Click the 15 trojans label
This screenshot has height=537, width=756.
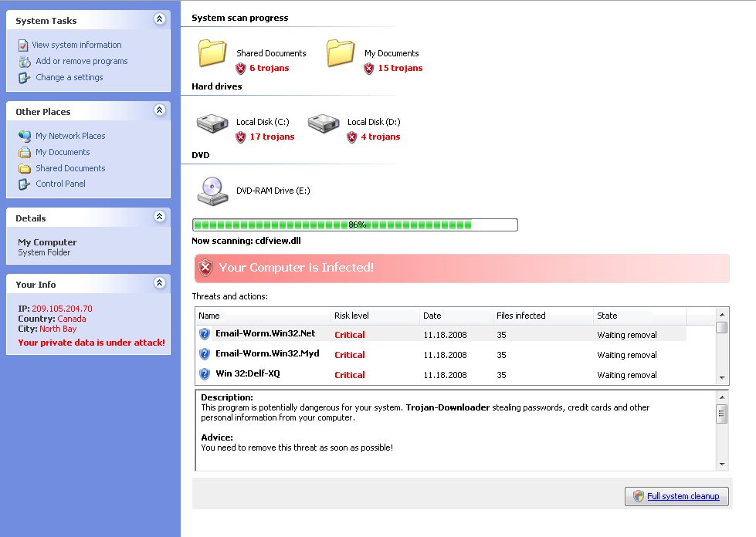click(x=400, y=68)
